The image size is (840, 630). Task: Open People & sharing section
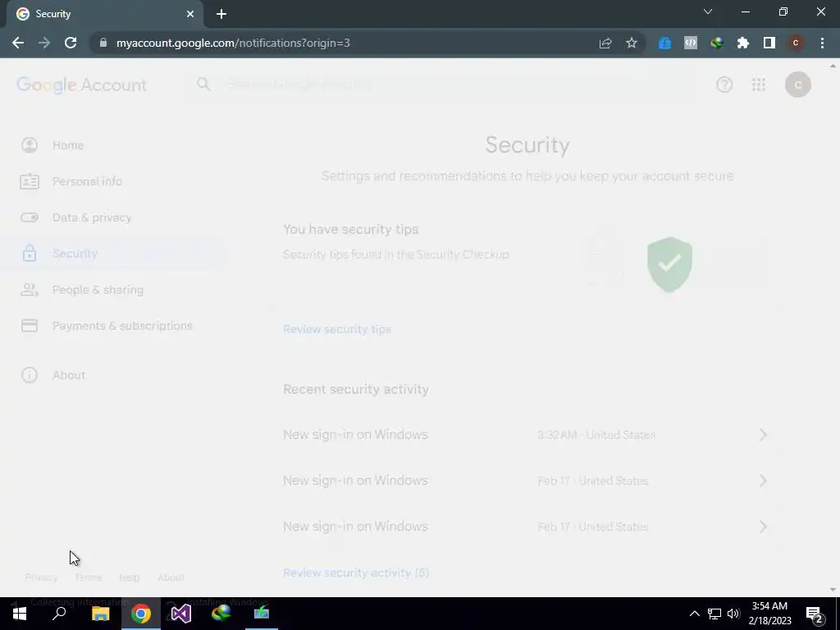tap(98, 290)
